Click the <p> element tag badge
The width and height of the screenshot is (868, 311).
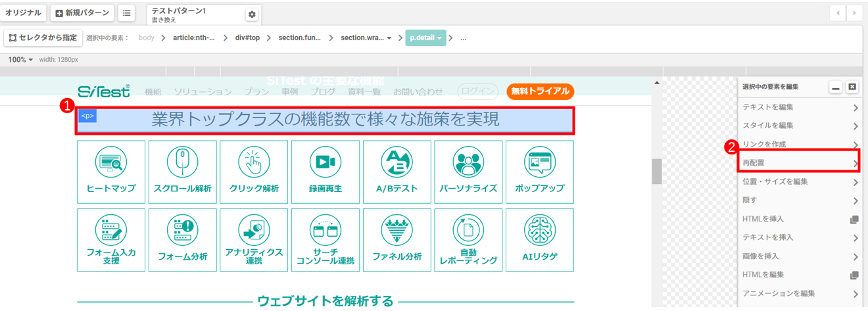tap(87, 116)
